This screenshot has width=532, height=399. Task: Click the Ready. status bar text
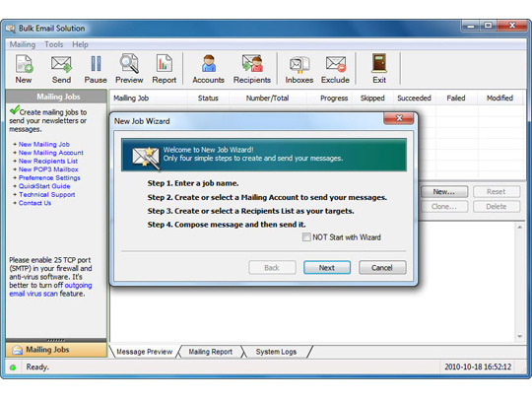point(37,367)
